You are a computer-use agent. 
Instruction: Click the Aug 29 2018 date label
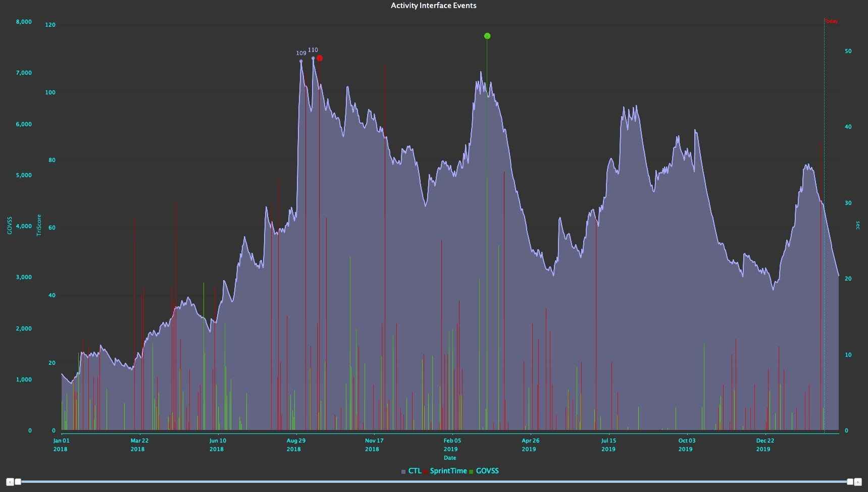coord(295,445)
